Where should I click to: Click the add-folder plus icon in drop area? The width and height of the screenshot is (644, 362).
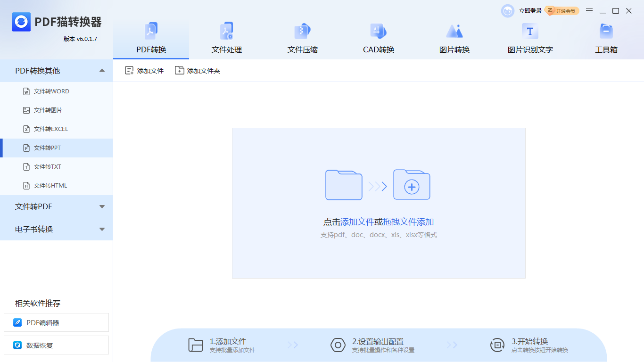(412, 185)
